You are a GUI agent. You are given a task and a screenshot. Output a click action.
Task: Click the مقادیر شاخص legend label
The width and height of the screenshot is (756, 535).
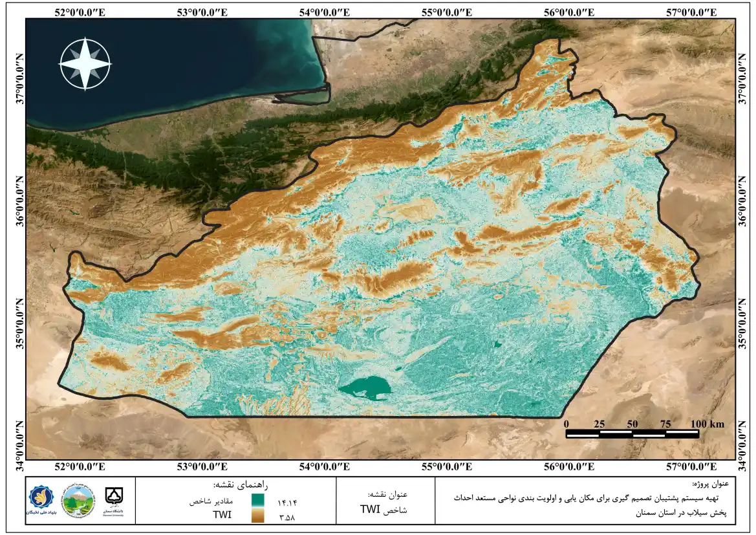click(211, 502)
